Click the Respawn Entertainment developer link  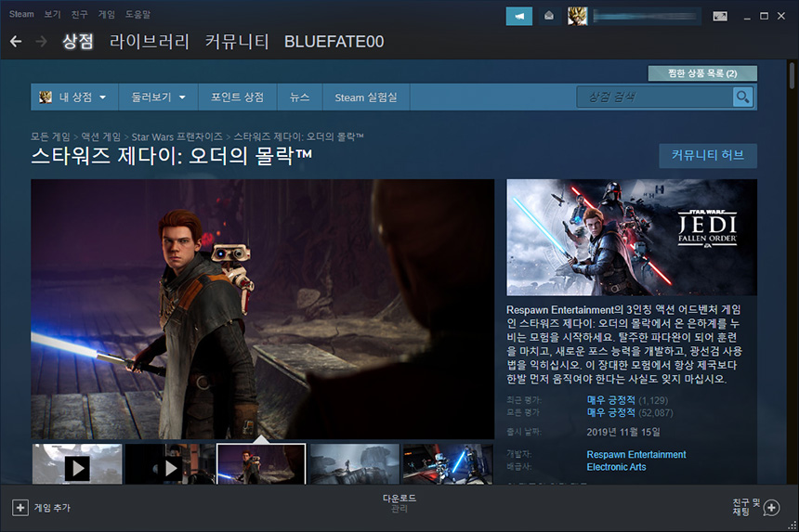coord(635,454)
